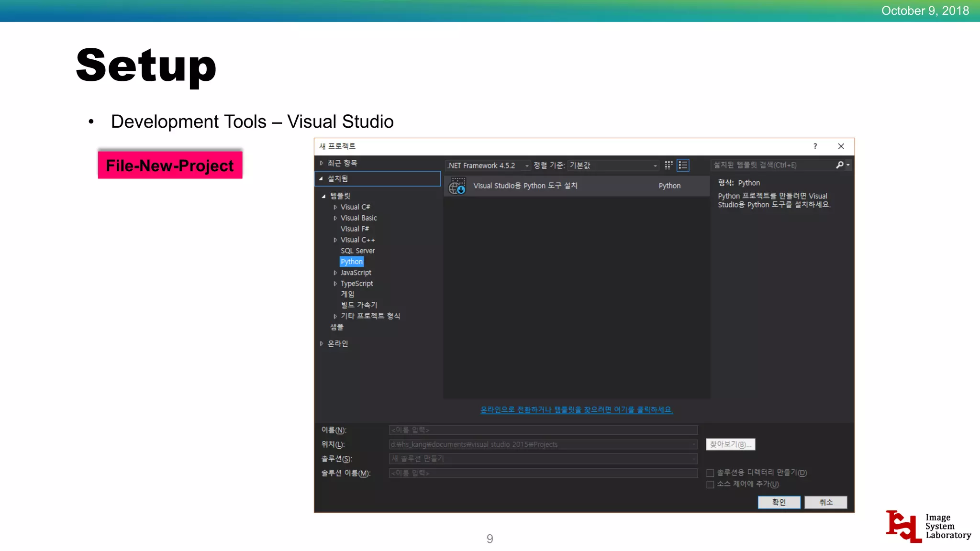This screenshot has width=980, height=551.
Task: Expand the Visual C++ node arrow
Action: click(x=335, y=240)
